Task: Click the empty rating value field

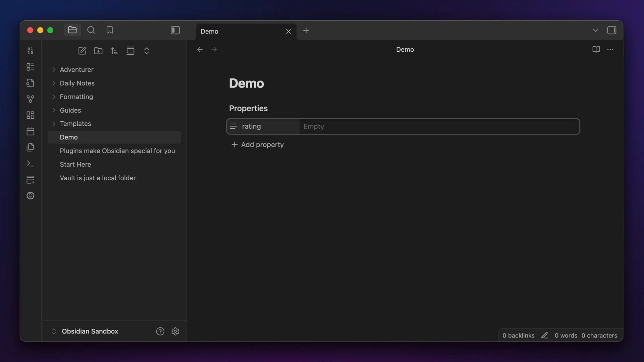Action: 439,126
